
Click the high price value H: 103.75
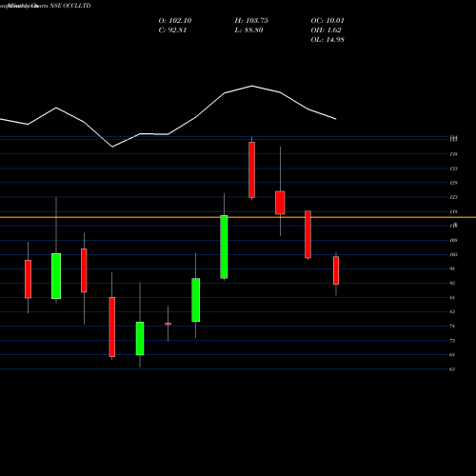tap(251, 21)
